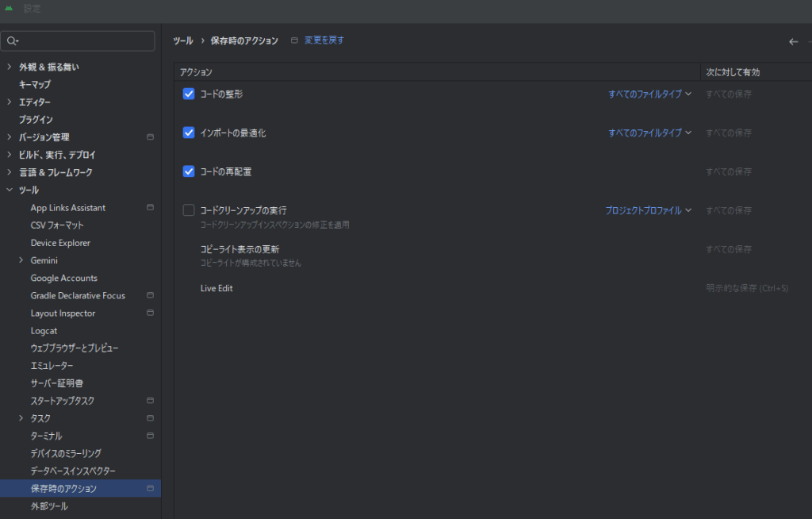Expand the 外観 & 振る舞い tree node
The width and height of the screenshot is (812, 519).
coord(10,67)
